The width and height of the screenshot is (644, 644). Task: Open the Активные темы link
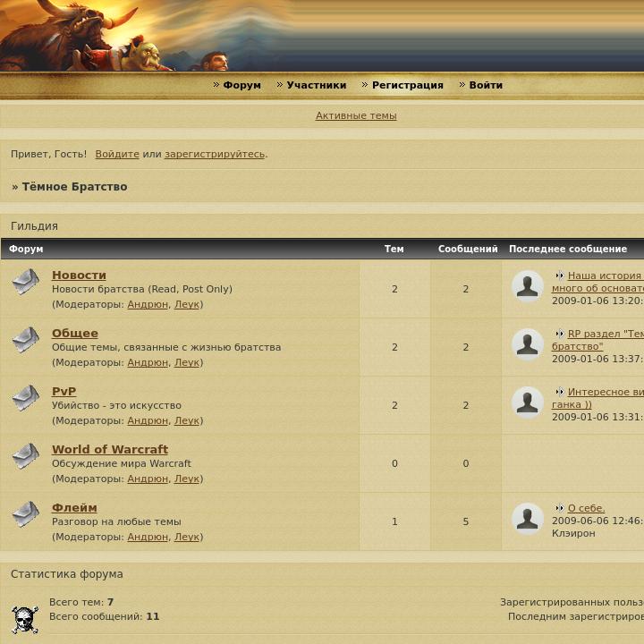(356, 115)
